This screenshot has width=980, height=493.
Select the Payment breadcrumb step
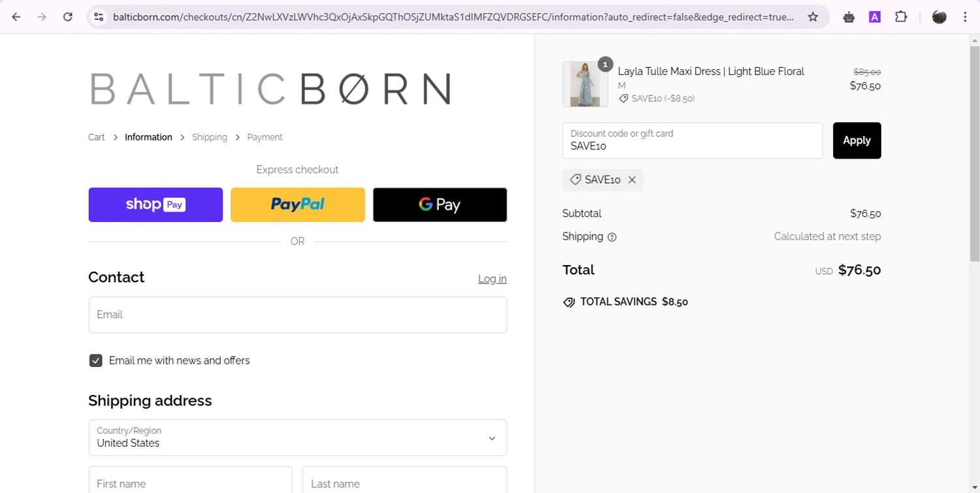point(265,137)
